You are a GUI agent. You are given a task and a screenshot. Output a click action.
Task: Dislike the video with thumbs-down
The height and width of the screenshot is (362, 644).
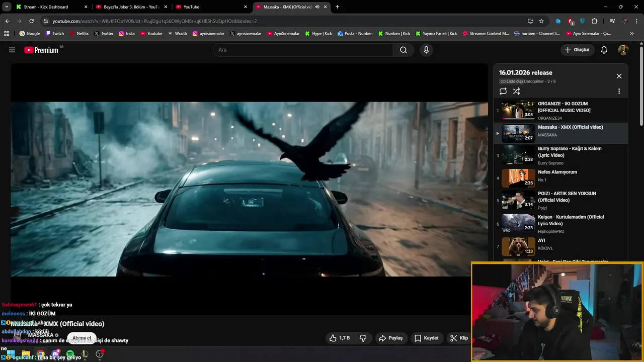(x=363, y=338)
